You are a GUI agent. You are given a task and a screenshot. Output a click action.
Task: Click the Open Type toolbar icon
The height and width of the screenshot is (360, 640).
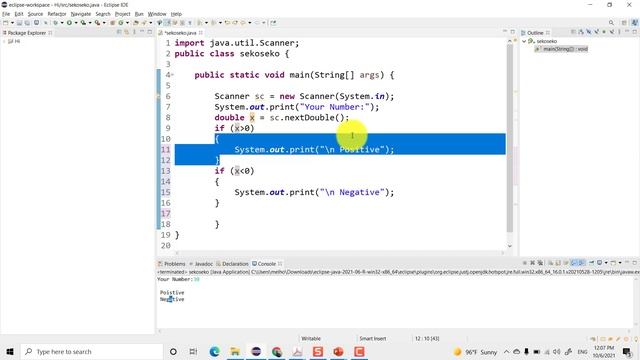136,23
